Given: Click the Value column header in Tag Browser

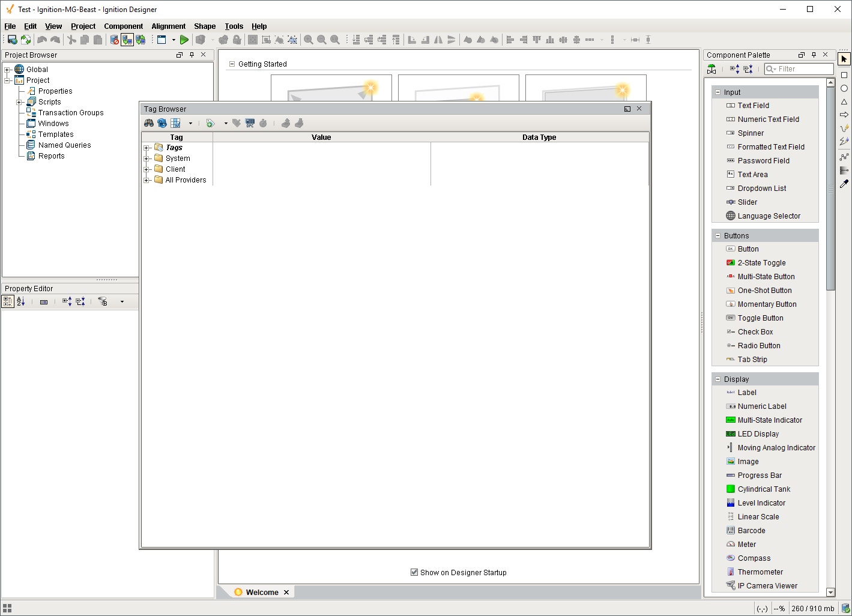Looking at the screenshot, I should [321, 137].
